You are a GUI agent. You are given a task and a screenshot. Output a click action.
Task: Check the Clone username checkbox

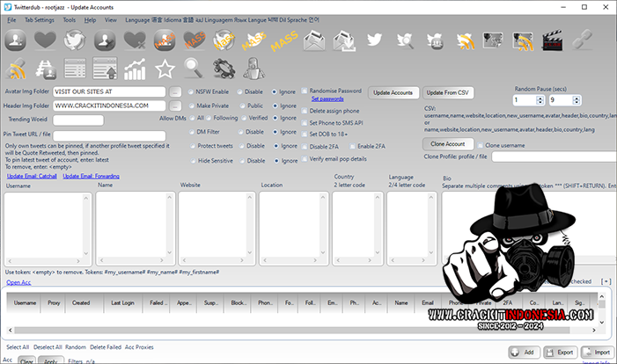479,144
